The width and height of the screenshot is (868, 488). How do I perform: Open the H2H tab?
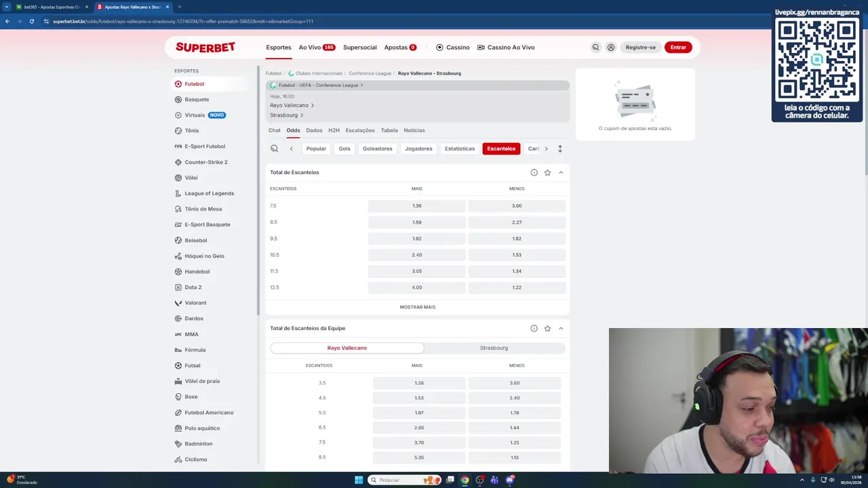coord(334,130)
